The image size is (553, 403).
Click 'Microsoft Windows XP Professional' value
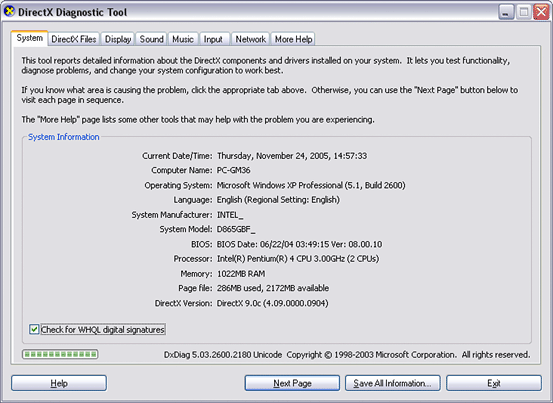click(280, 185)
